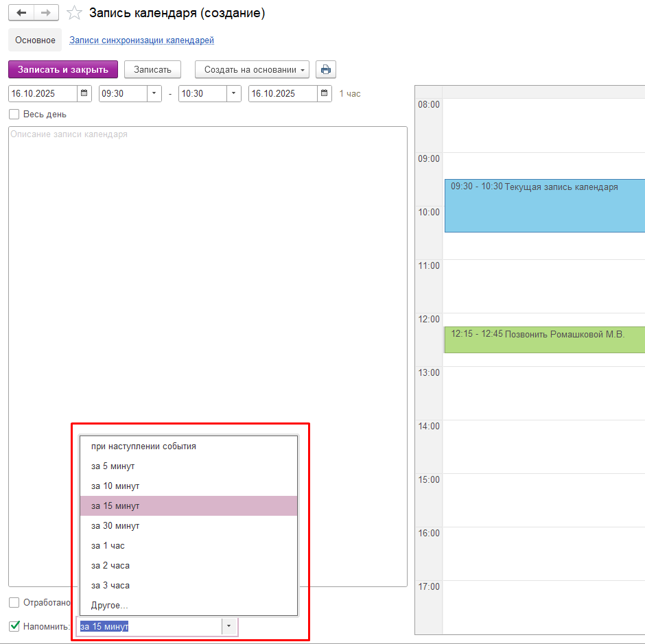Screen dimensions: 645x644
Task: Choose "при наступлении события" reminder option
Action: click(x=143, y=446)
